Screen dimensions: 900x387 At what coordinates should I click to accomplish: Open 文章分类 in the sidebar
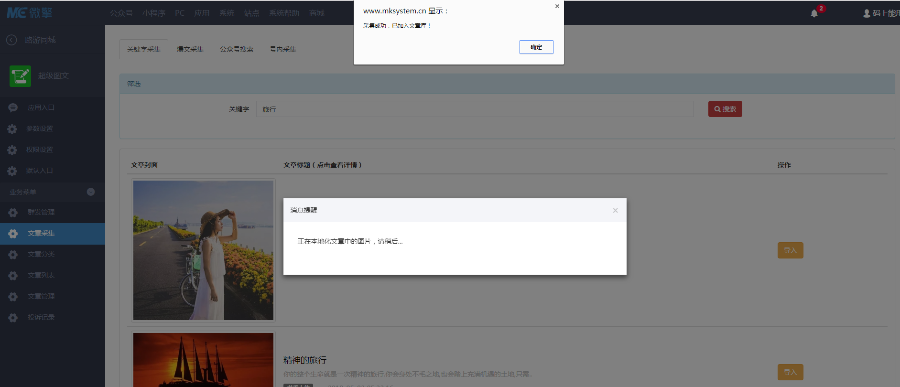tap(52, 254)
